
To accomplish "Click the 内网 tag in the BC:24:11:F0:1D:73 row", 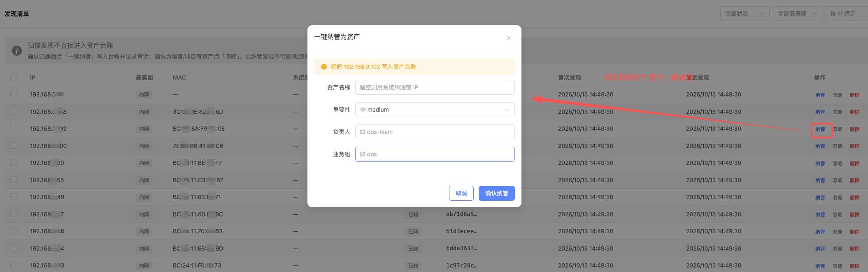I will (144, 266).
